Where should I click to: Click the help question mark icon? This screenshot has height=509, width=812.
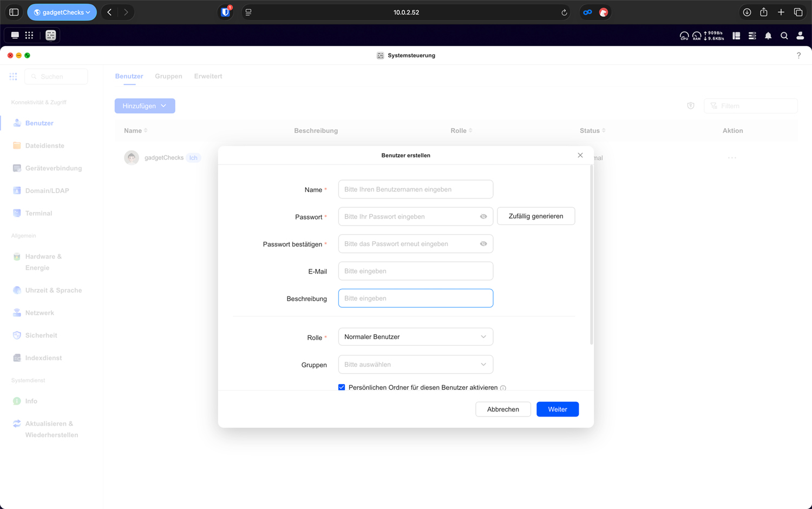pos(798,55)
